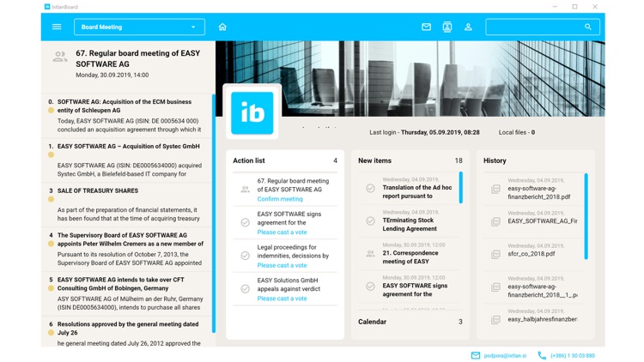Open agenda item 5 CFT Consulting takeover
644x362 pixels.
tap(126, 293)
